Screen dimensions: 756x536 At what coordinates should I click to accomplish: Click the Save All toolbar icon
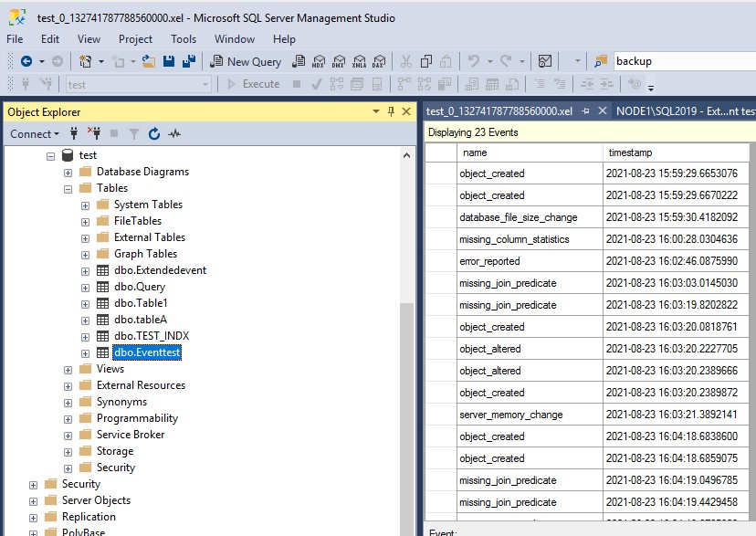[x=191, y=61]
